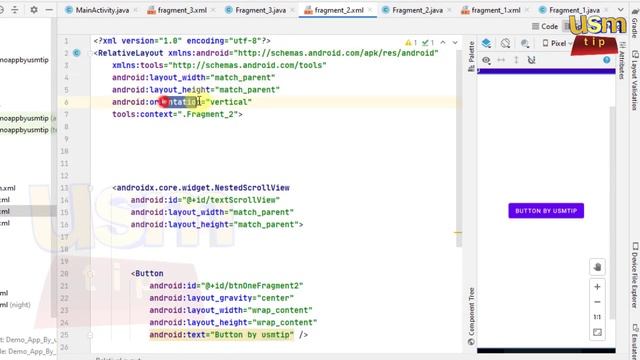Toggle night mode preview icon
This screenshot has width=640, height=360.
coord(525,43)
